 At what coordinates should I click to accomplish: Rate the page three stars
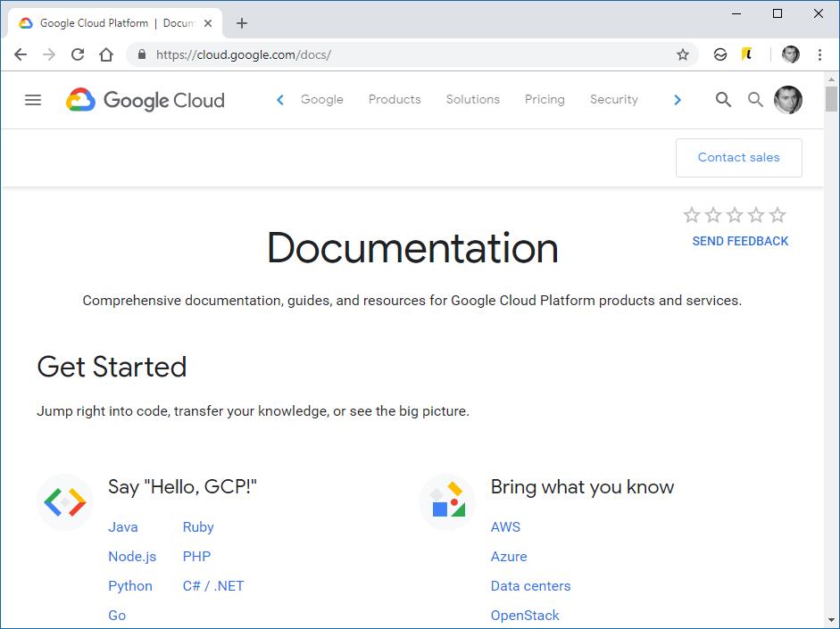pos(735,215)
